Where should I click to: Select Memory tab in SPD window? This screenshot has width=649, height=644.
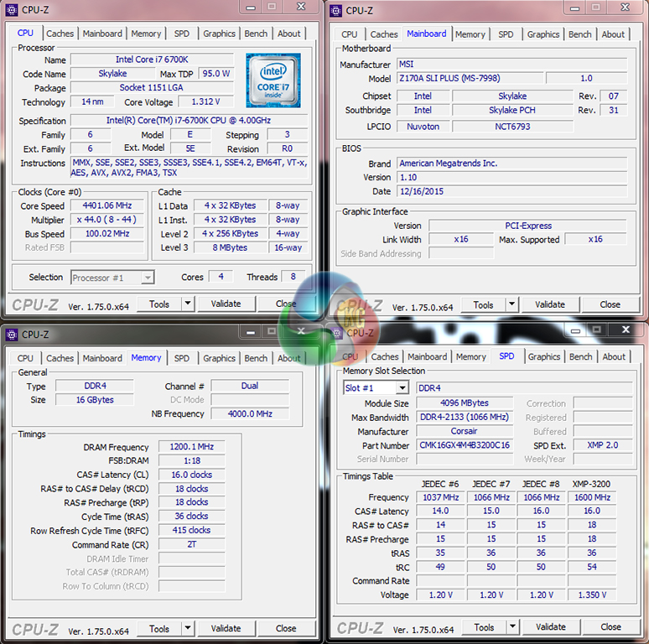(471, 356)
